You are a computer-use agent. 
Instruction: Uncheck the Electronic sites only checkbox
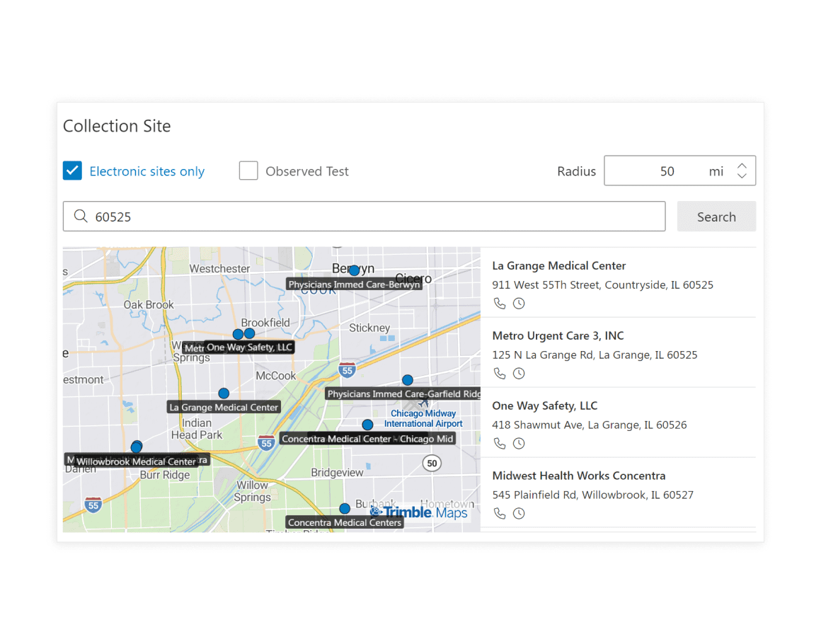(x=72, y=171)
